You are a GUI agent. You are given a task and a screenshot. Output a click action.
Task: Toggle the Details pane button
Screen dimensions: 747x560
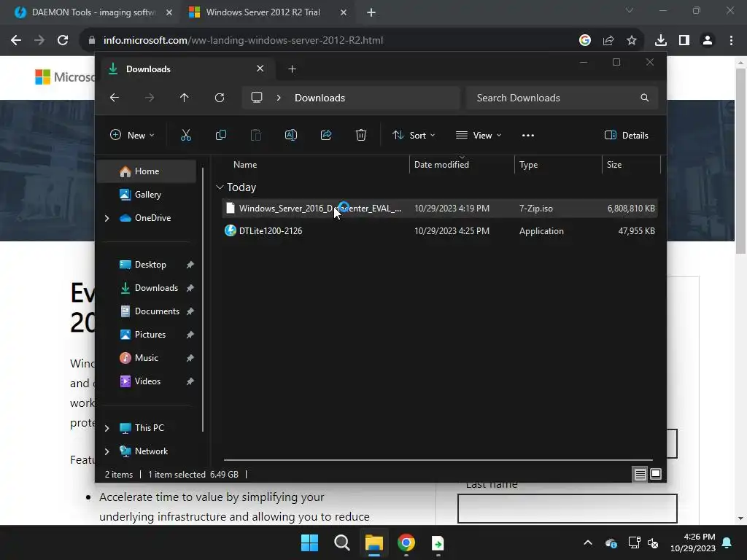point(627,135)
